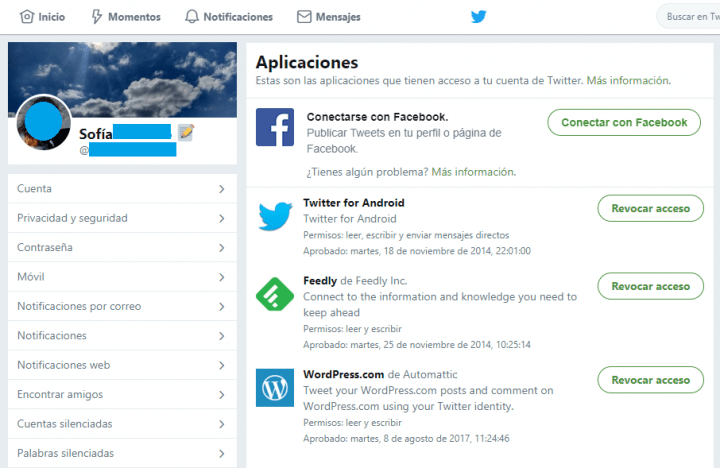
Task: Select Móvil in the settings sidebar
Action: click(x=123, y=277)
